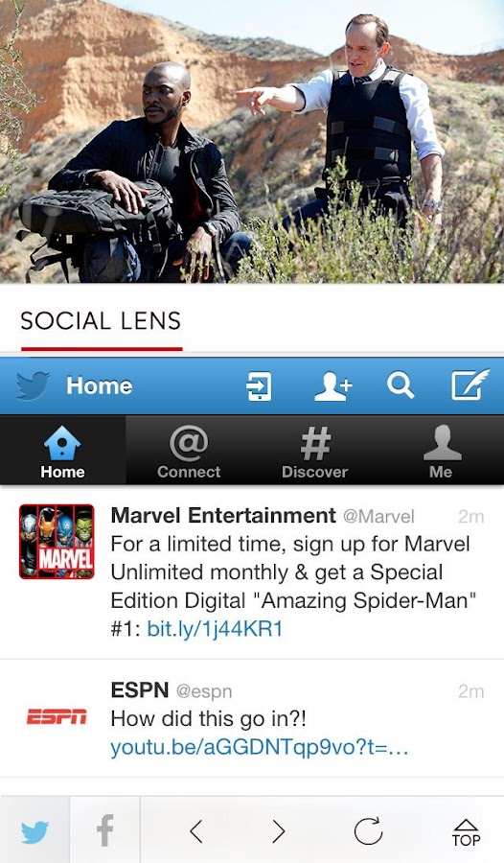Jump to TOP of page
The height and width of the screenshot is (863, 504).
point(466,832)
